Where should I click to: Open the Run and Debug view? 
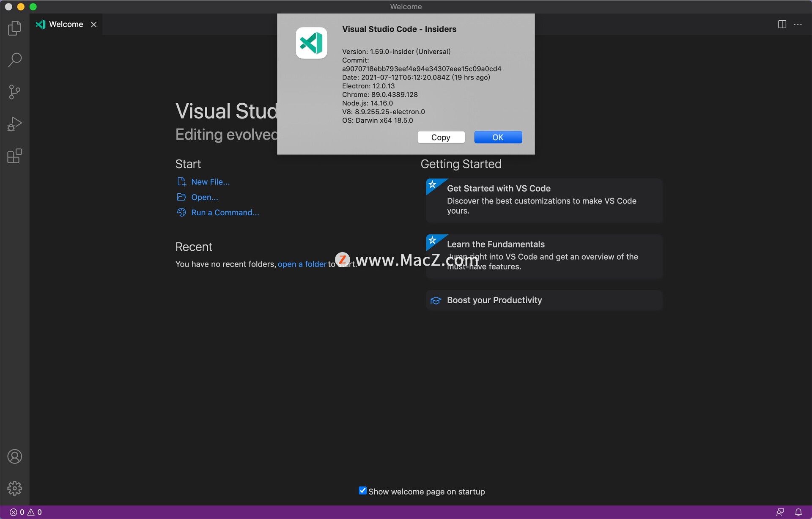coord(14,124)
